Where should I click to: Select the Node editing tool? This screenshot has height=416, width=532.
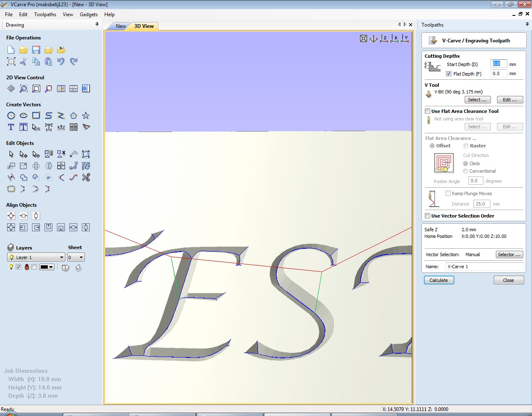24,154
